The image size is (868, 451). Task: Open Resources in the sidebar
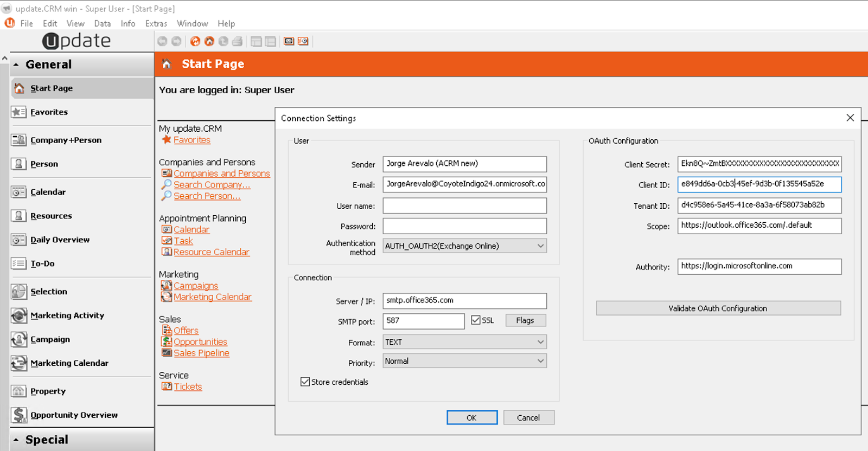pos(81,216)
